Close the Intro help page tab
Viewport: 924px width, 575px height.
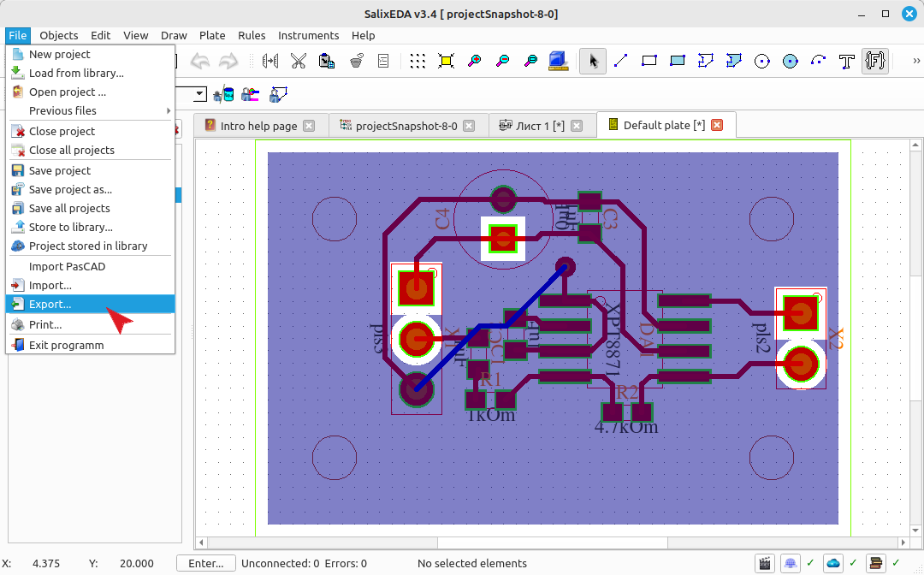[x=309, y=126]
